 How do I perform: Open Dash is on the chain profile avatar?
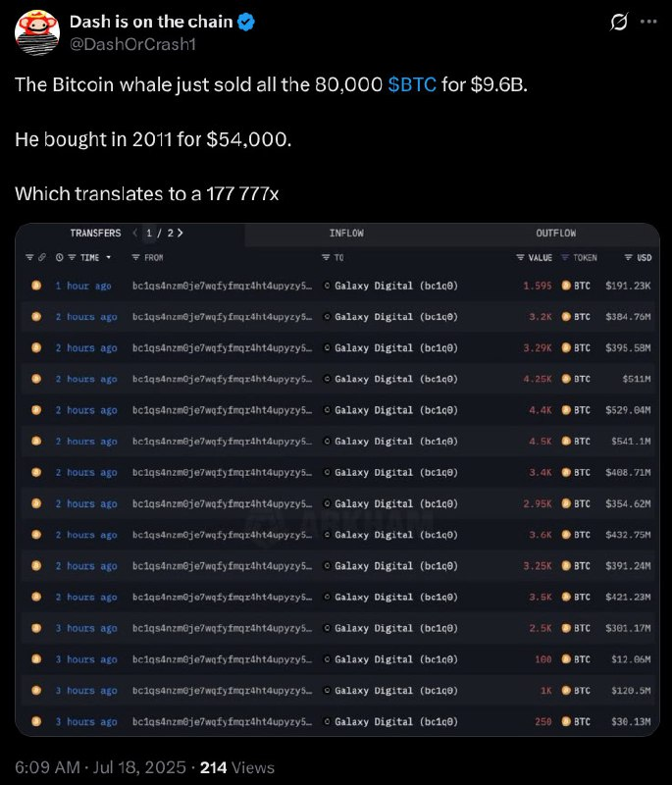coord(37,32)
